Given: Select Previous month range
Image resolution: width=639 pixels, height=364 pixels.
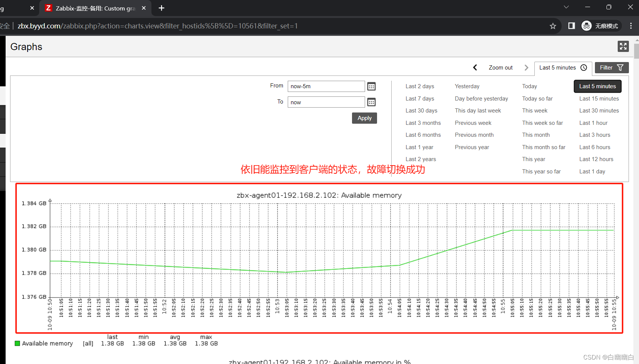Looking at the screenshot, I should 474,135.
